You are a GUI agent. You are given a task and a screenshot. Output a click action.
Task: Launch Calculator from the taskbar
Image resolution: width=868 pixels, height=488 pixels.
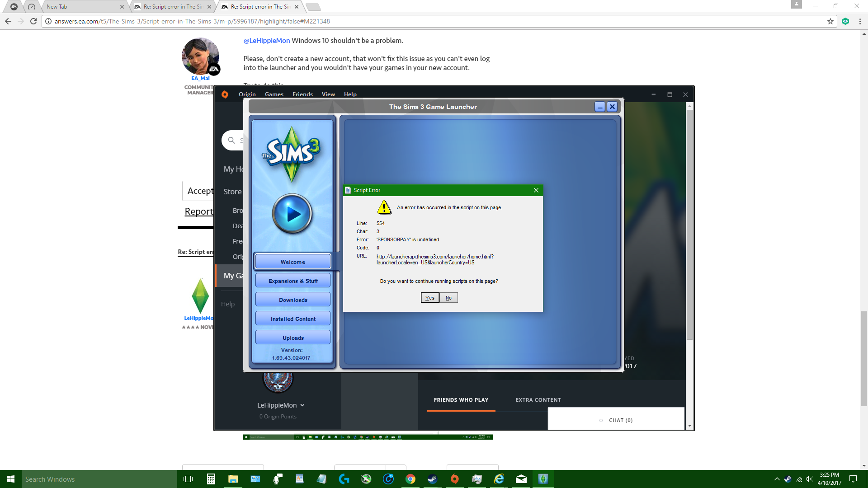pos(211,479)
